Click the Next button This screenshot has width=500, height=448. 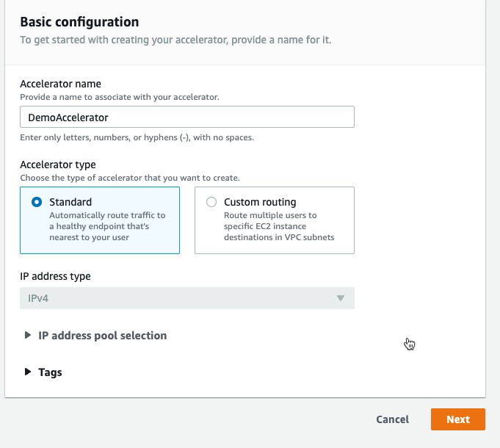[x=458, y=419]
